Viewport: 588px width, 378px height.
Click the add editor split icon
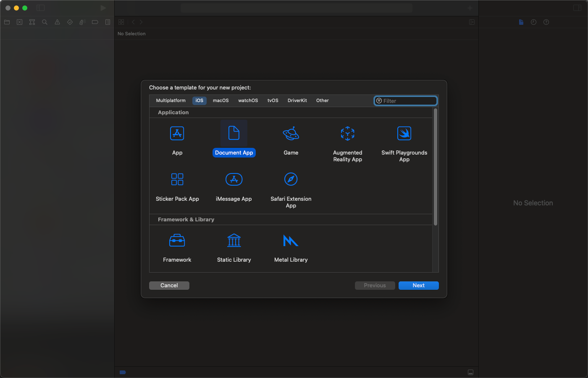pos(472,22)
